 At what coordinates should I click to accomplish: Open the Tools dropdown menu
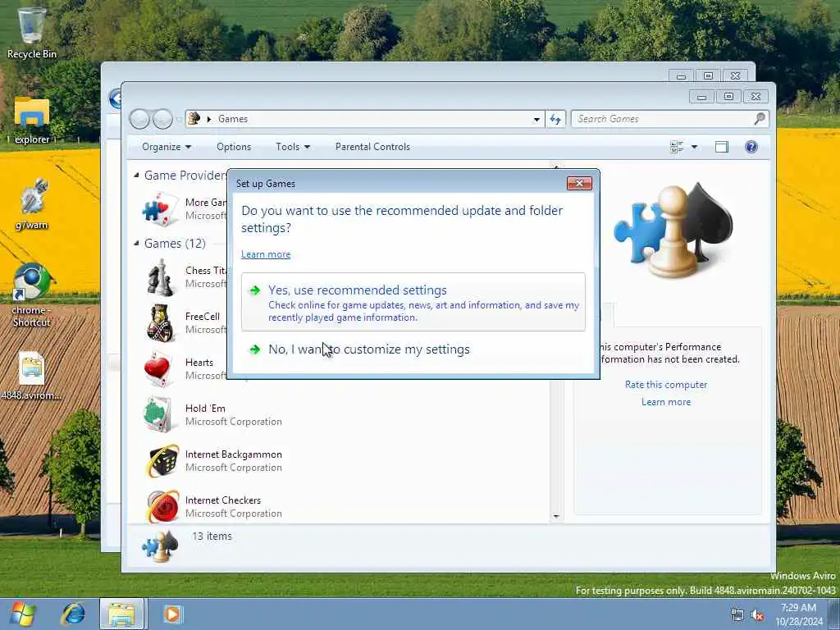coord(293,147)
